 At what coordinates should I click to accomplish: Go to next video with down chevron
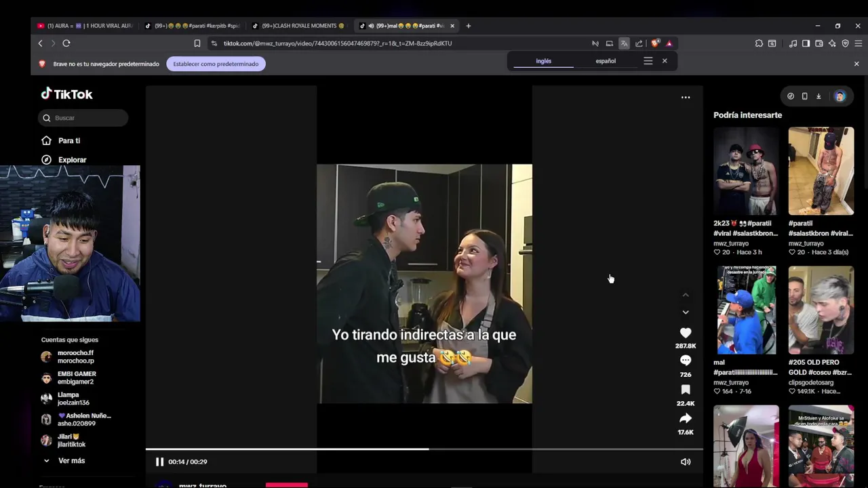pyautogui.click(x=686, y=312)
